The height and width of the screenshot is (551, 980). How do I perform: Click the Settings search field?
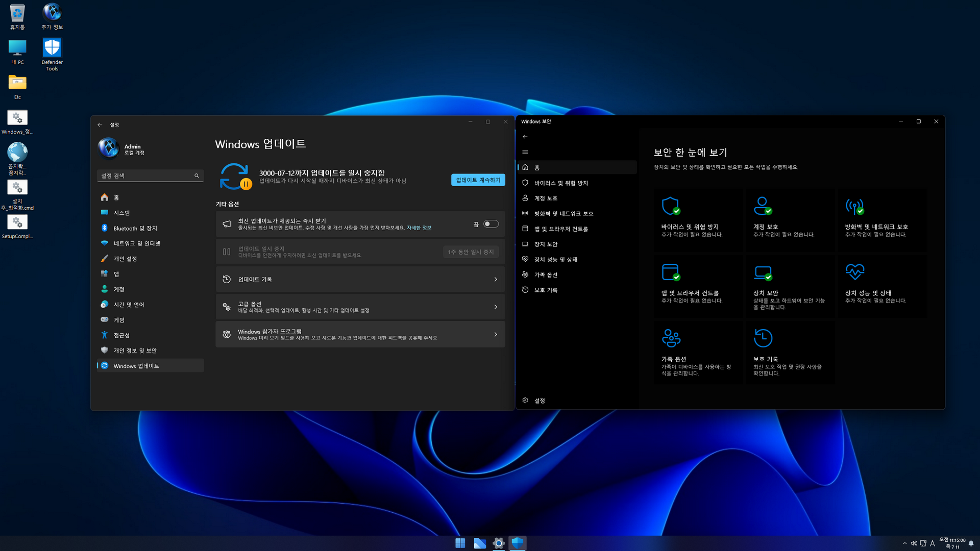[x=145, y=176]
